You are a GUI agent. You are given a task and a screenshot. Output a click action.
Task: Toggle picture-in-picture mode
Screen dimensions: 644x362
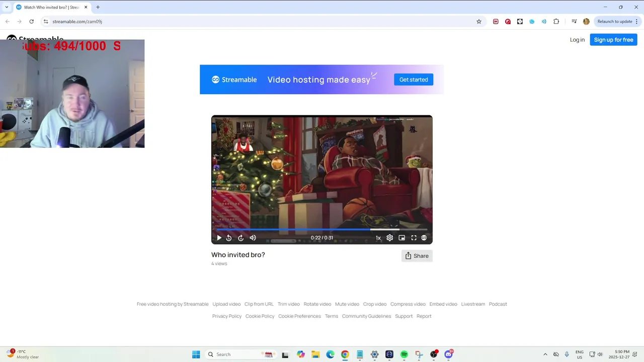pyautogui.click(x=402, y=238)
